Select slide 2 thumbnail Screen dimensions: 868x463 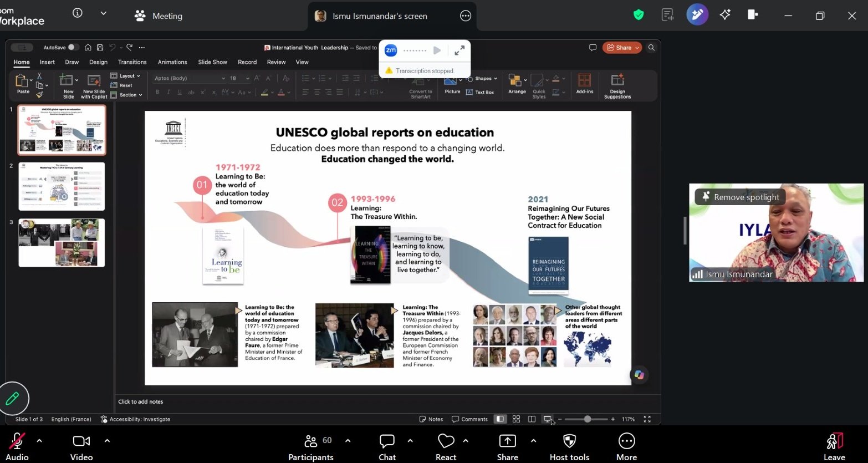point(62,186)
